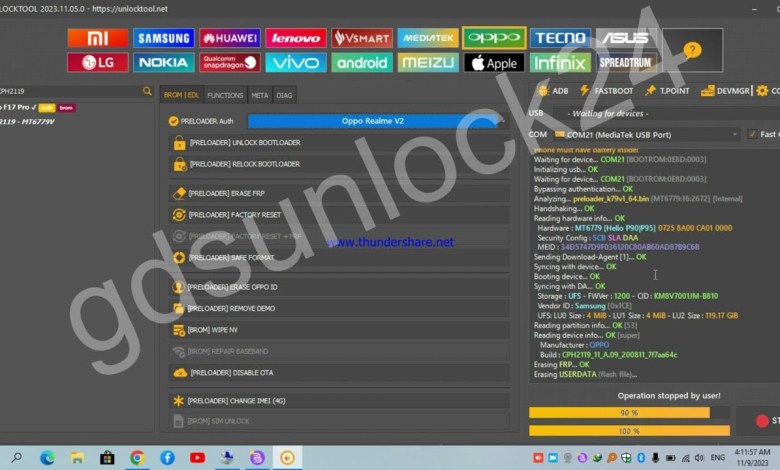Select the Qualcomm Snapdragon brand tile
The image size is (780, 470).
pyautogui.click(x=229, y=62)
